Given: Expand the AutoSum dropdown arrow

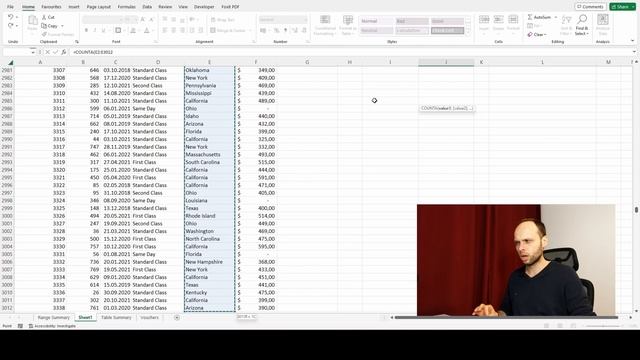Looking at the screenshot, I should (x=556, y=17).
